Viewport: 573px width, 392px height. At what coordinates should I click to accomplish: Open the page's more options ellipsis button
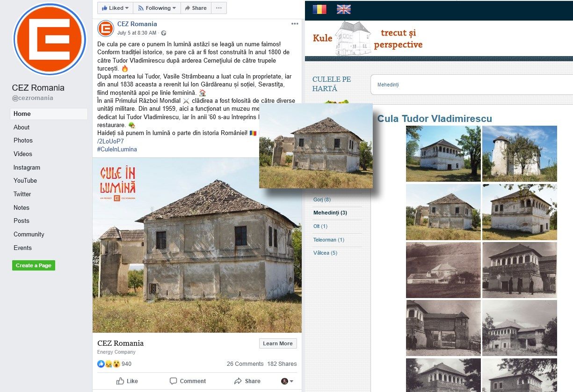pos(219,8)
